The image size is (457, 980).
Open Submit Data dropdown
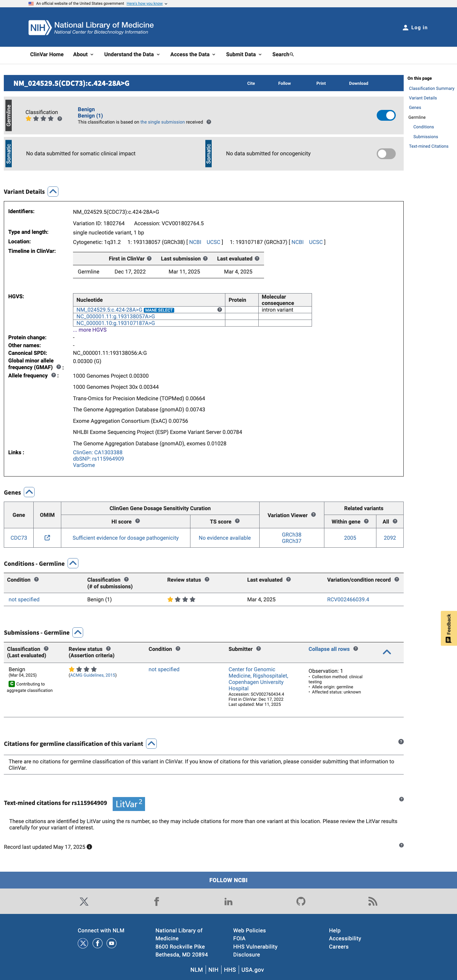coord(244,54)
